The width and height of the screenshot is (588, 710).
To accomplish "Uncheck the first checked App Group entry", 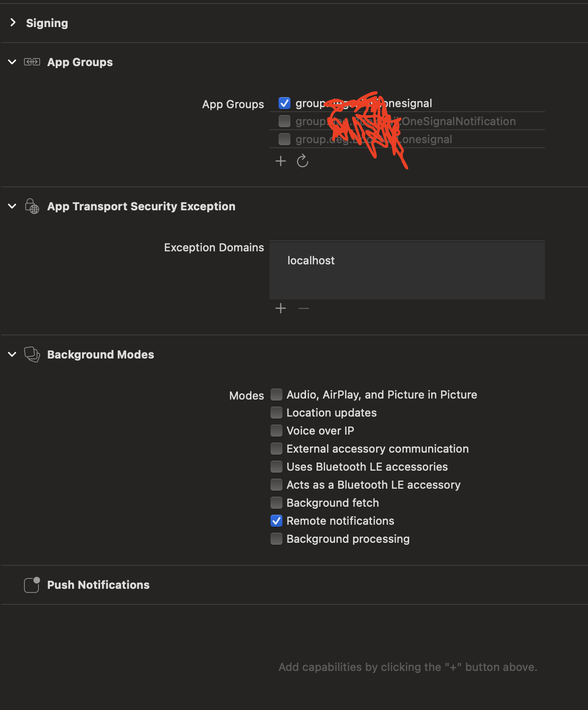I will [x=284, y=103].
